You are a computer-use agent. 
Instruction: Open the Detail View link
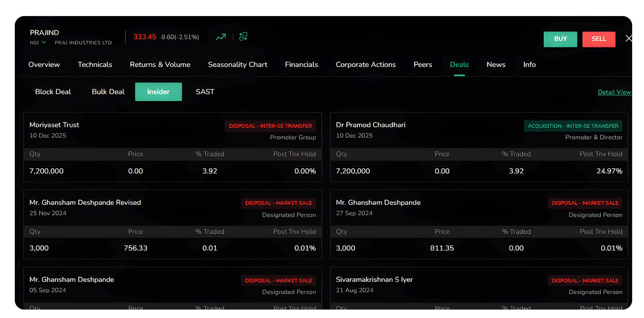614,92
